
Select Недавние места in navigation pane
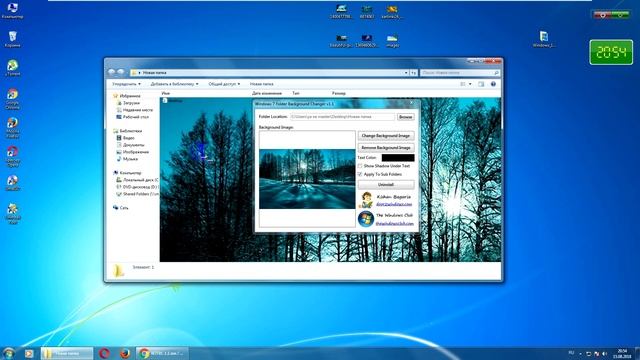[135, 110]
